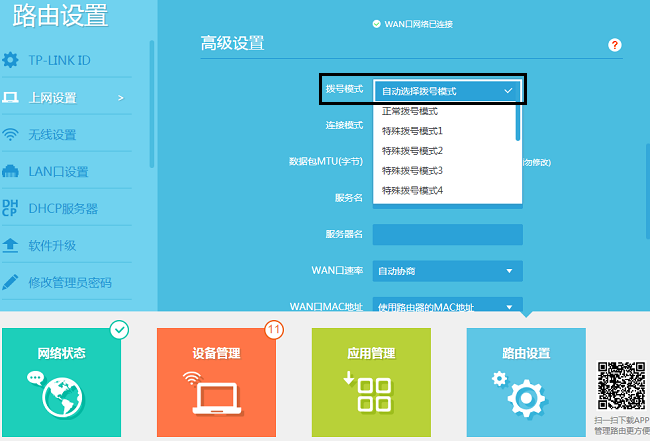Click the 软件升级 upload icon
650x441 pixels.
point(11,245)
